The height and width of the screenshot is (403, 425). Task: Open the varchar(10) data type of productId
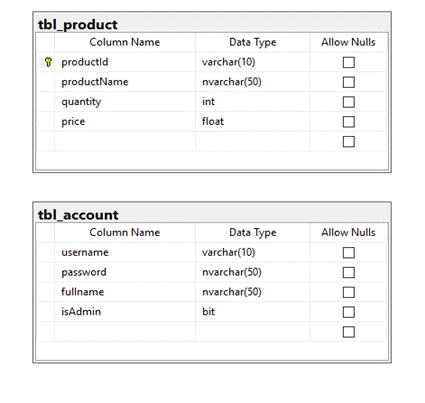(253, 62)
